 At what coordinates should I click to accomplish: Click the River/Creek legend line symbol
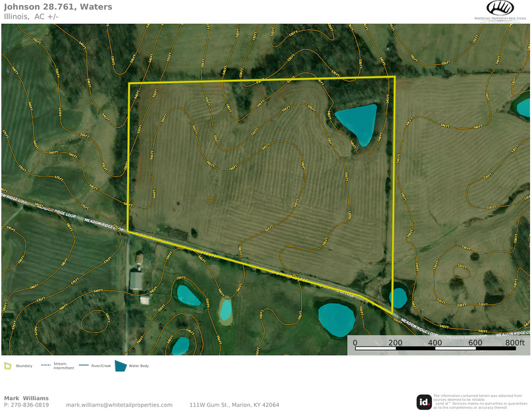pyautogui.click(x=84, y=366)
